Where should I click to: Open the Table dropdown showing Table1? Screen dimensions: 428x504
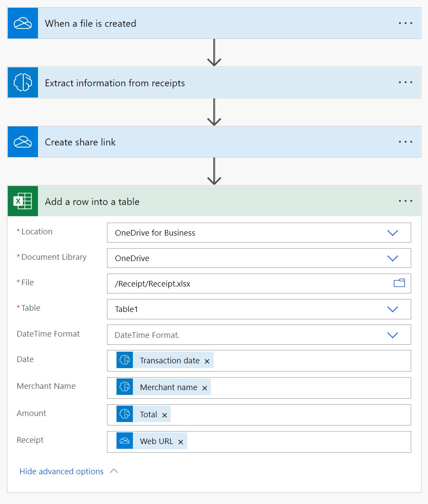click(x=392, y=309)
